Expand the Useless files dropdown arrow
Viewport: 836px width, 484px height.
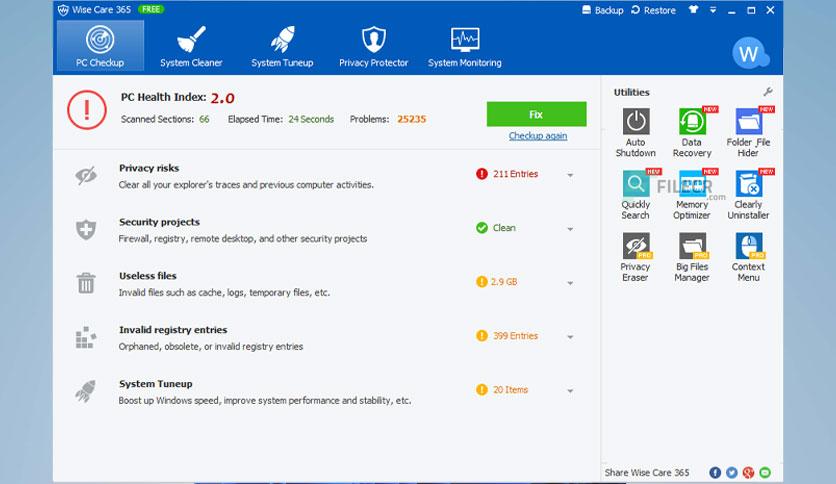click(570, 283)
